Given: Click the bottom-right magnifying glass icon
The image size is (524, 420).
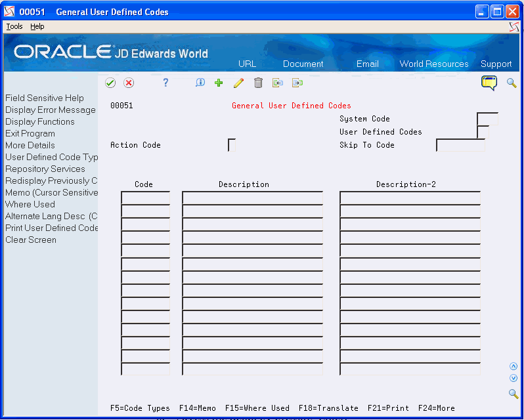Looking at the screenshot, I should coord(513,394).
